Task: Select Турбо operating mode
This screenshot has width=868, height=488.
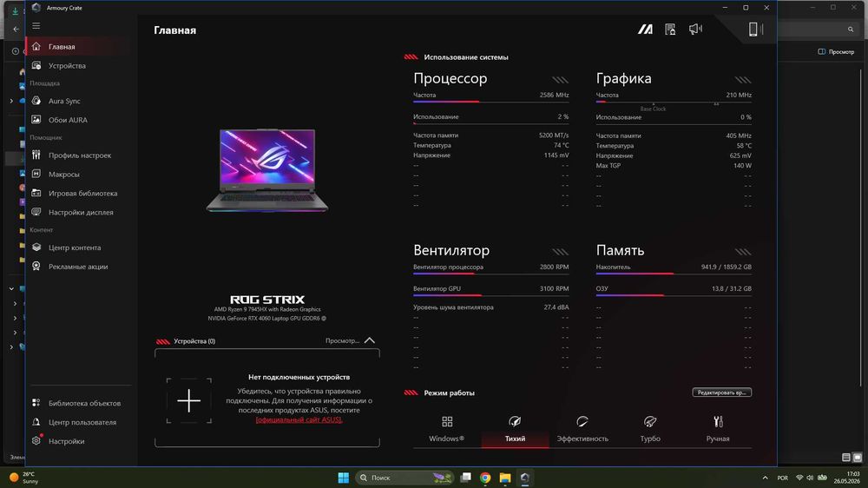Action: pos(650,429)
